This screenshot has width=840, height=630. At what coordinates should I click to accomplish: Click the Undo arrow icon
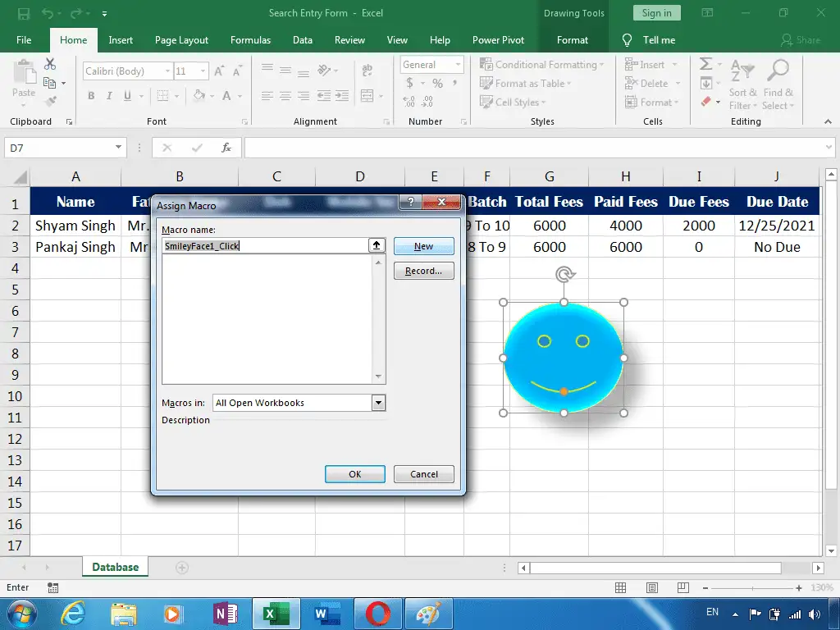[48, 13]
